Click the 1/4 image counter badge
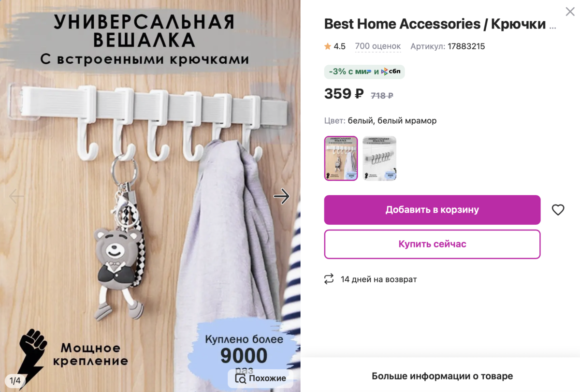580x392 pixels. 15,380
